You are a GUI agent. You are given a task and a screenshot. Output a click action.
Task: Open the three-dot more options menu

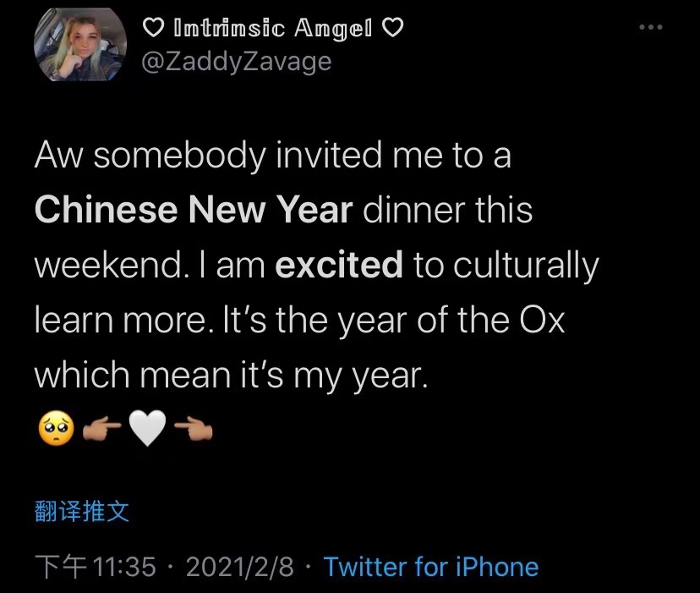point(650,28)
